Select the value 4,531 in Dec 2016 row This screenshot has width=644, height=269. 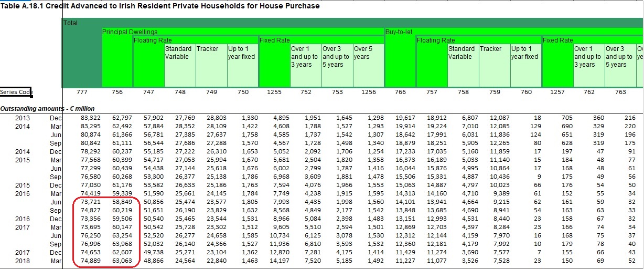469,219
